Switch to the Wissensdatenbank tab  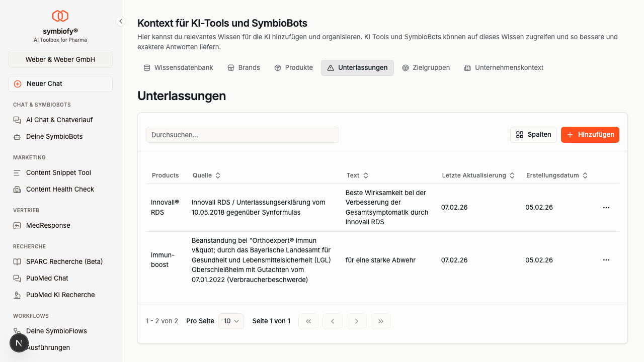178,67
